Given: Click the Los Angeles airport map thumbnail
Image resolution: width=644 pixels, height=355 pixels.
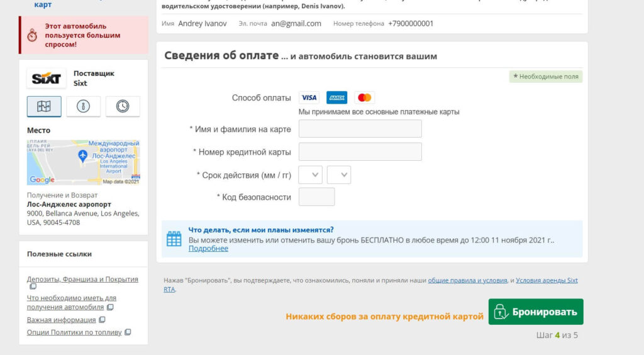Looking at the screenshot, I should [83, 162].
